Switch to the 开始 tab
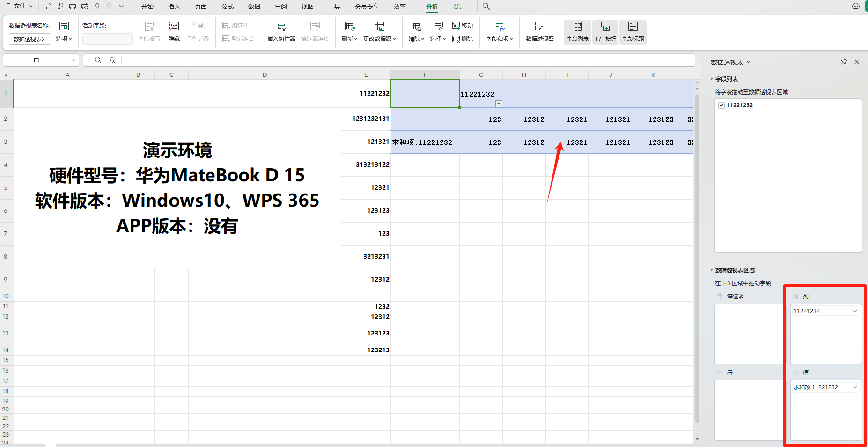Screen dimensions: 868x447 click(x=147, y=6)
